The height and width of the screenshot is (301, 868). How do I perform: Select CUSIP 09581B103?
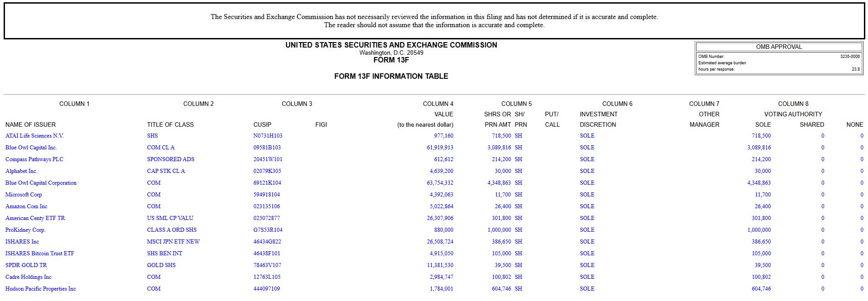point(267,148)
